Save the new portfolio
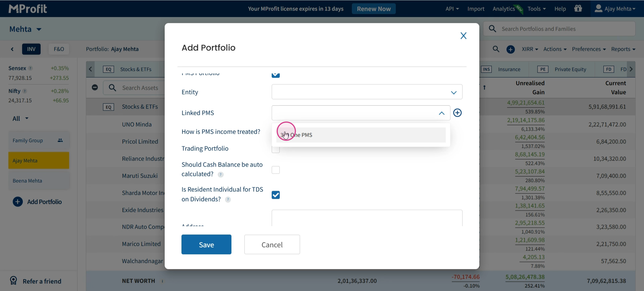Viewport: 644px width, 291px height. [206, 245]
